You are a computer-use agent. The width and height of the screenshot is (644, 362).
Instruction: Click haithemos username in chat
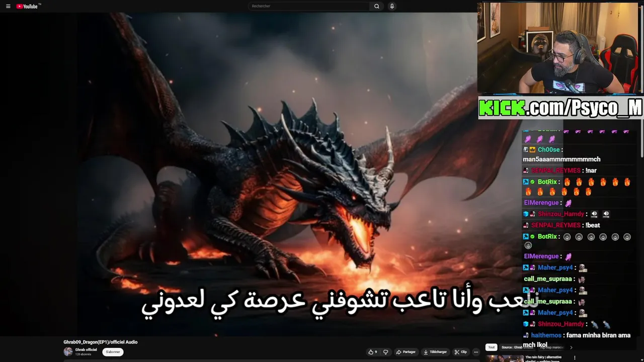546,335
